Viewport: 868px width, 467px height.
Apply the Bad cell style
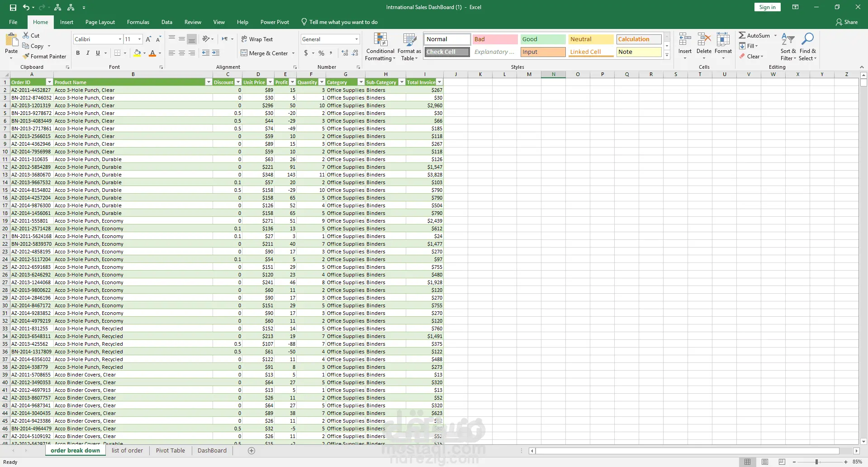tap(495, 39)
